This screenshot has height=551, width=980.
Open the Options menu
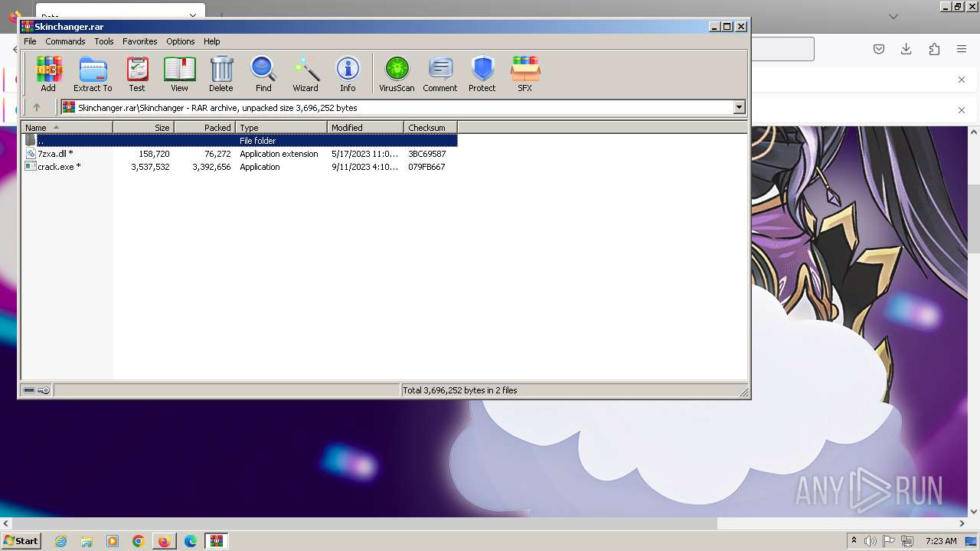click(181, 41)
